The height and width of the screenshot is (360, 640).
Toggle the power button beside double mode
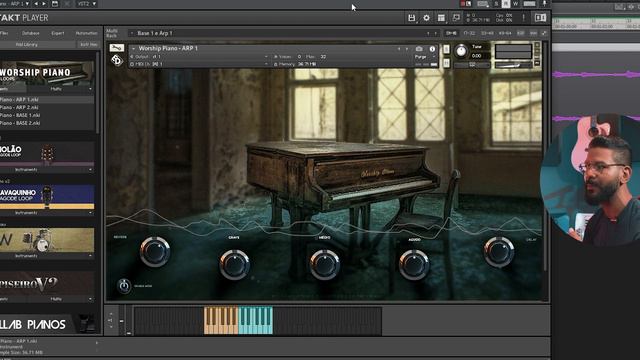(124, 286)
